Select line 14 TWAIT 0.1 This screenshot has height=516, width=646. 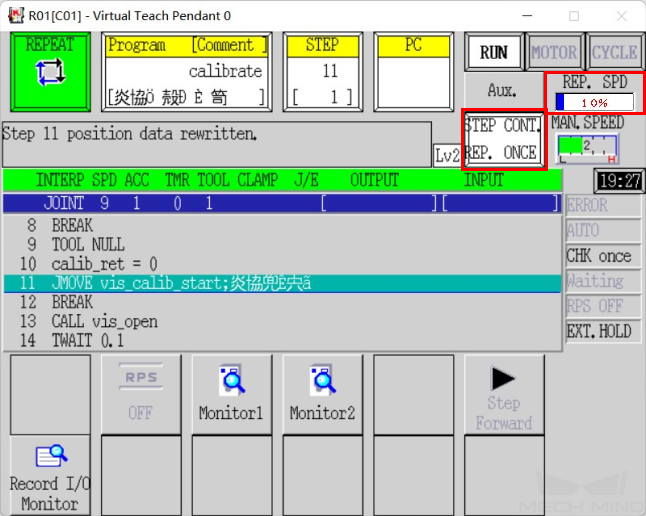click(282, 341)
